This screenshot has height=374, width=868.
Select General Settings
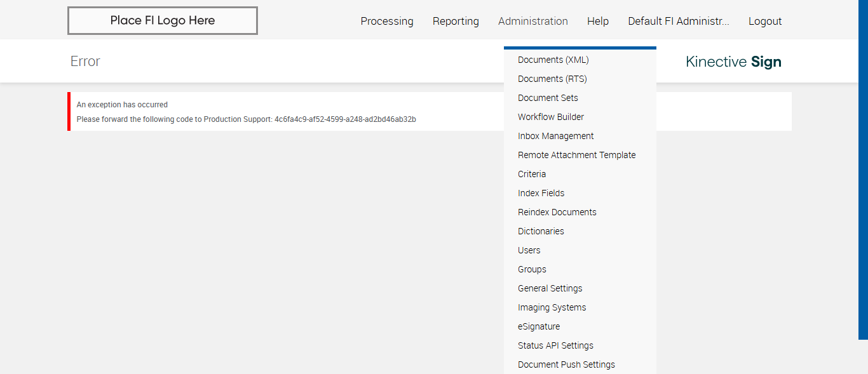550,288
